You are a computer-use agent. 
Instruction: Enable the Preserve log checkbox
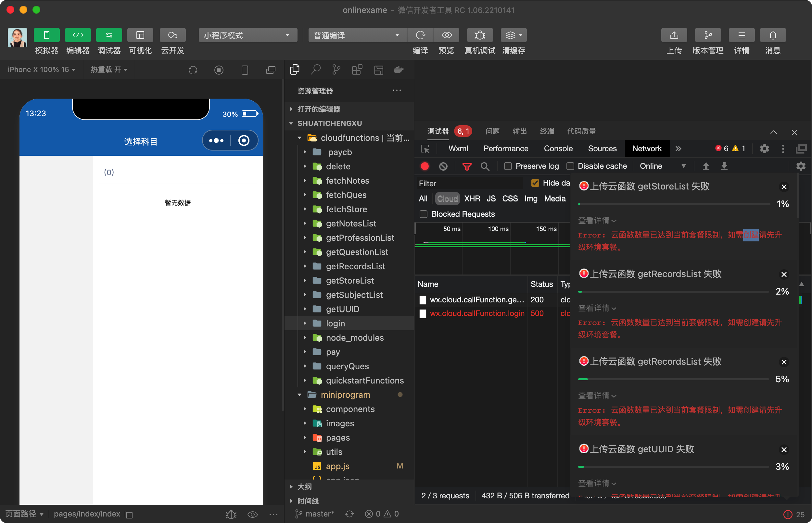tap(508, 166)
